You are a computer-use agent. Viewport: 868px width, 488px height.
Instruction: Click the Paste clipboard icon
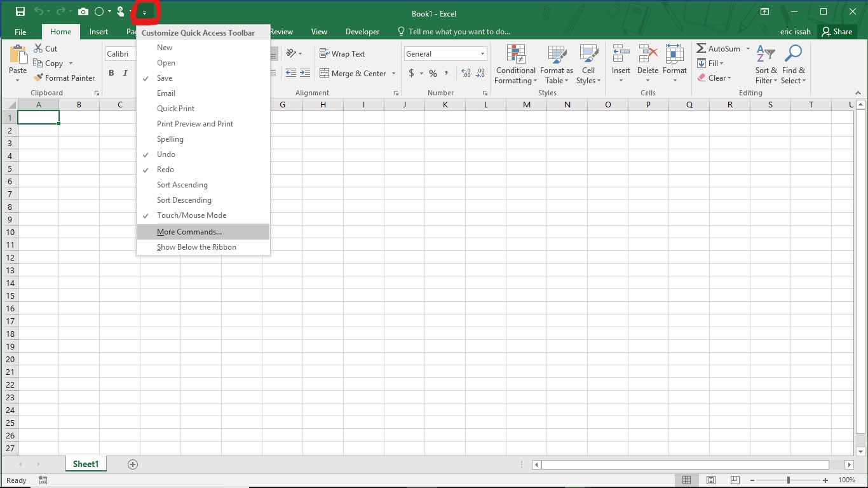click(18, 54)
